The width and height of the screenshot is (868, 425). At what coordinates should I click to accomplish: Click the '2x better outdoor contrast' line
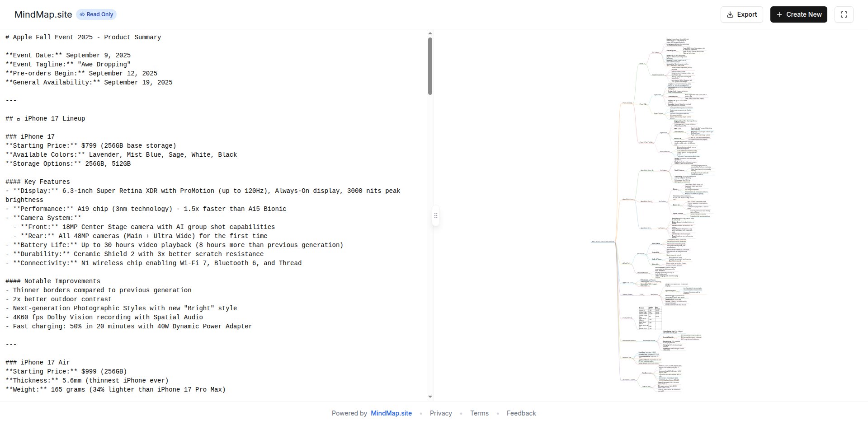point(59,299)
